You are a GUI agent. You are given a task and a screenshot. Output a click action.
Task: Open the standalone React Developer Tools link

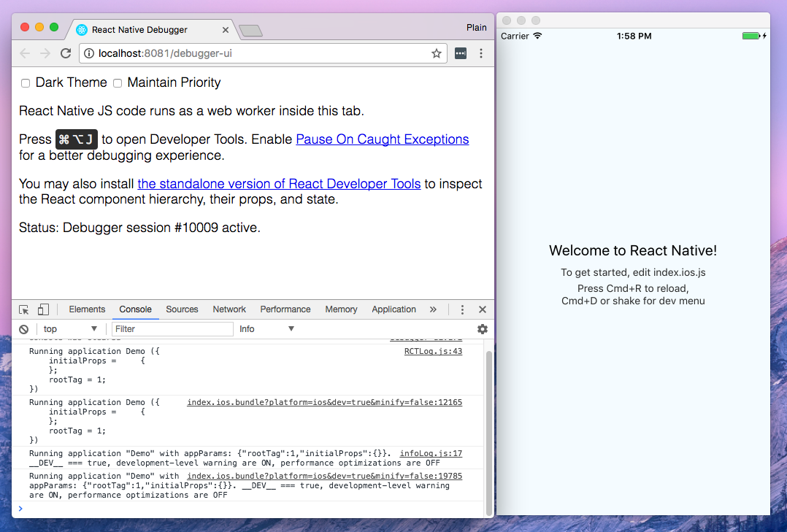pos(278,184)
